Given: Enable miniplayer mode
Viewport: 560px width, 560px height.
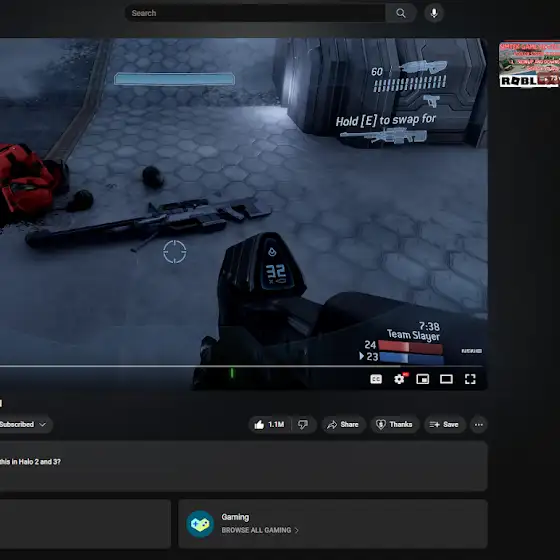Looking at the screenshot, I should [x=422, y=379].
